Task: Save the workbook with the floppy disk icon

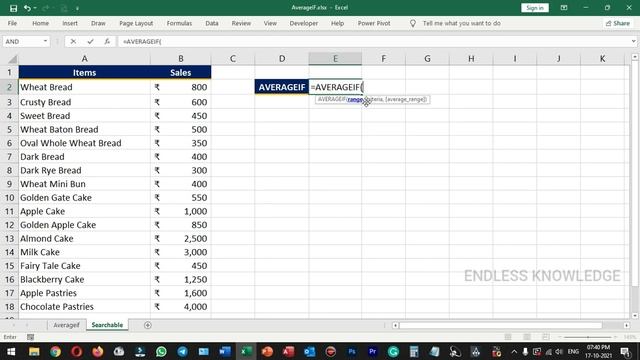Action: pyautogui.click(x=13, y=8)
